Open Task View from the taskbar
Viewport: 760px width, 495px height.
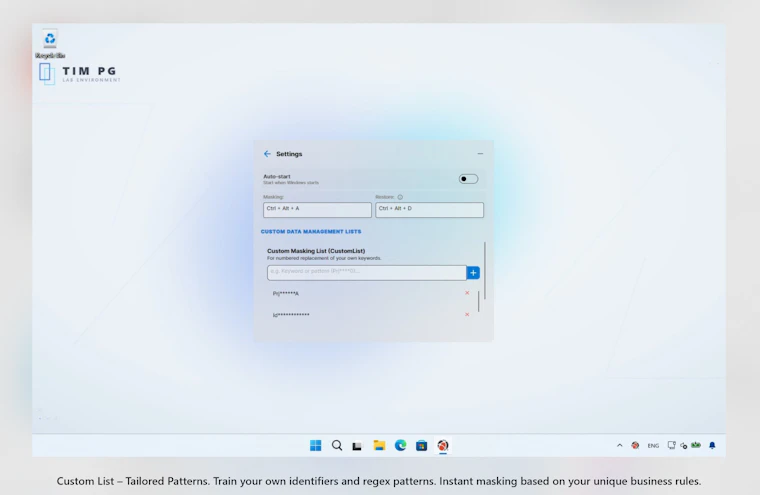357,446
